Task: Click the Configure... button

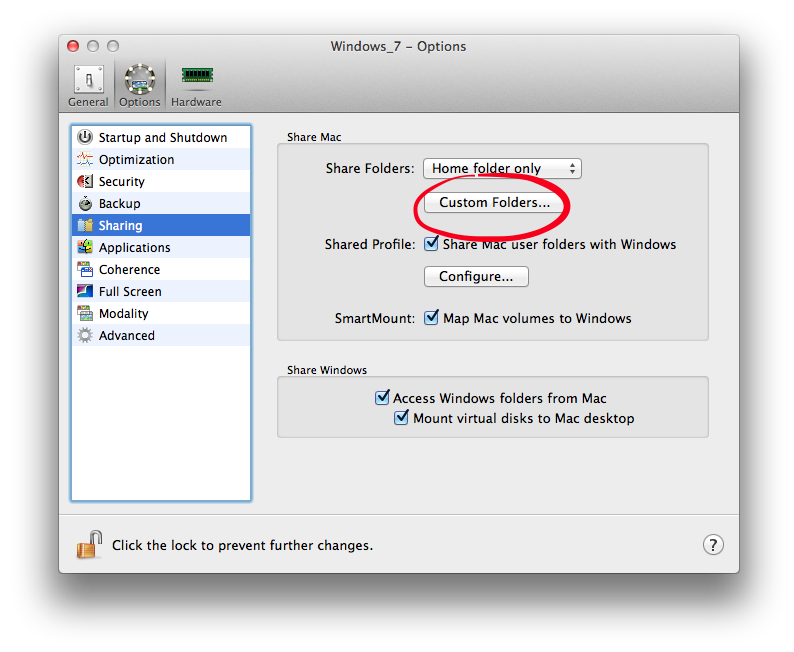Action: click(476, 276)
